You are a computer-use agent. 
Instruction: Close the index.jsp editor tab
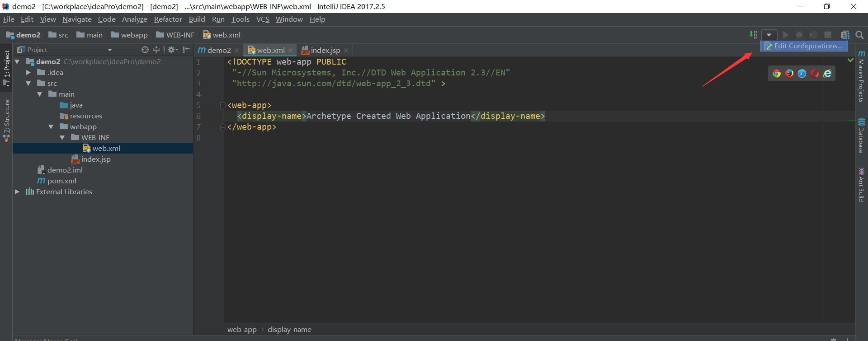(346, 50)
